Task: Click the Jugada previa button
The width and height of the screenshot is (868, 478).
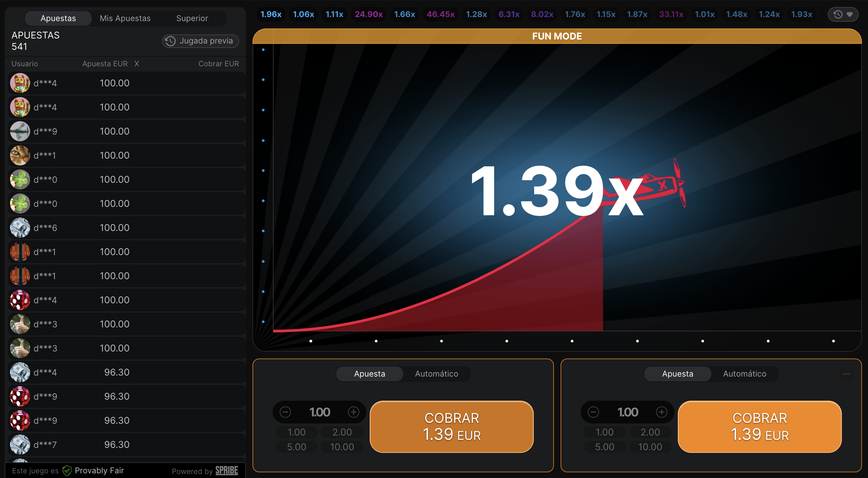Action: pos(201,41)
